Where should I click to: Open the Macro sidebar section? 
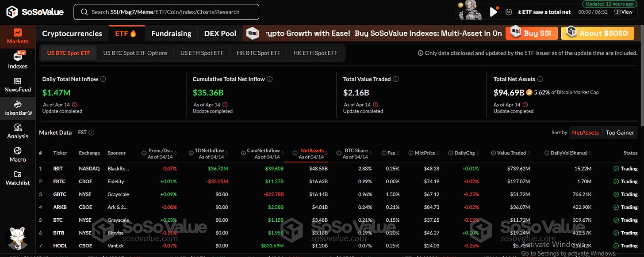(18, 155)
